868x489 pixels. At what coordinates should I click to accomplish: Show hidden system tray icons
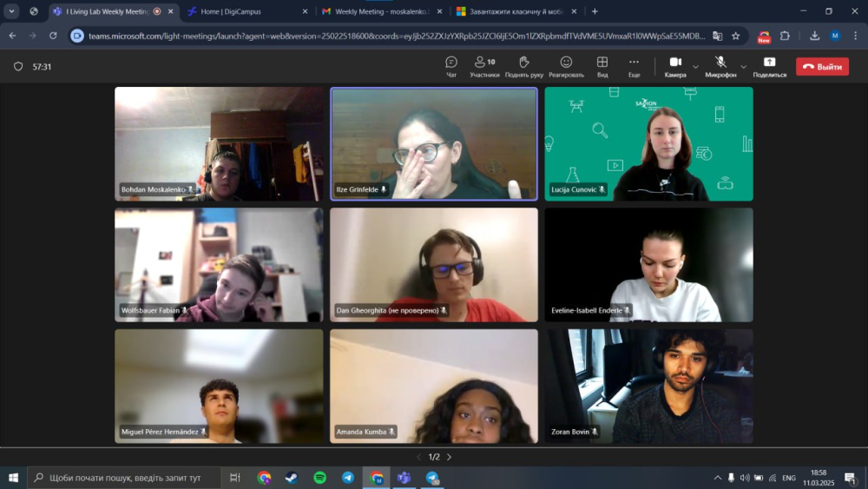pos(718,478)
